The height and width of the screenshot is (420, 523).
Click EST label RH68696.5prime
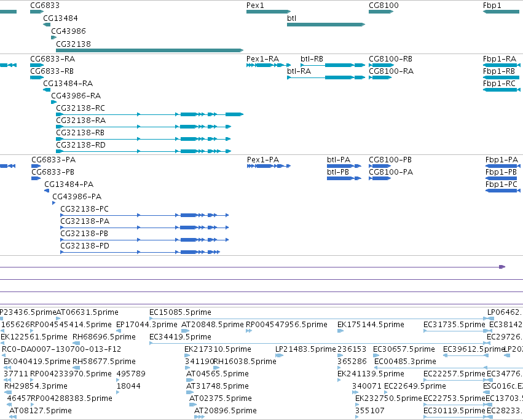tap(104, 337)
